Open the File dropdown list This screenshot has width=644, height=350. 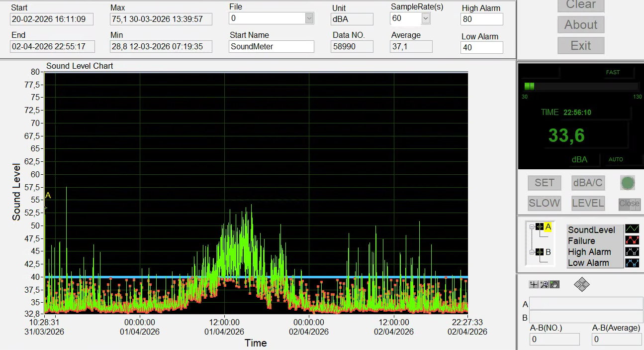click(309, 18)
